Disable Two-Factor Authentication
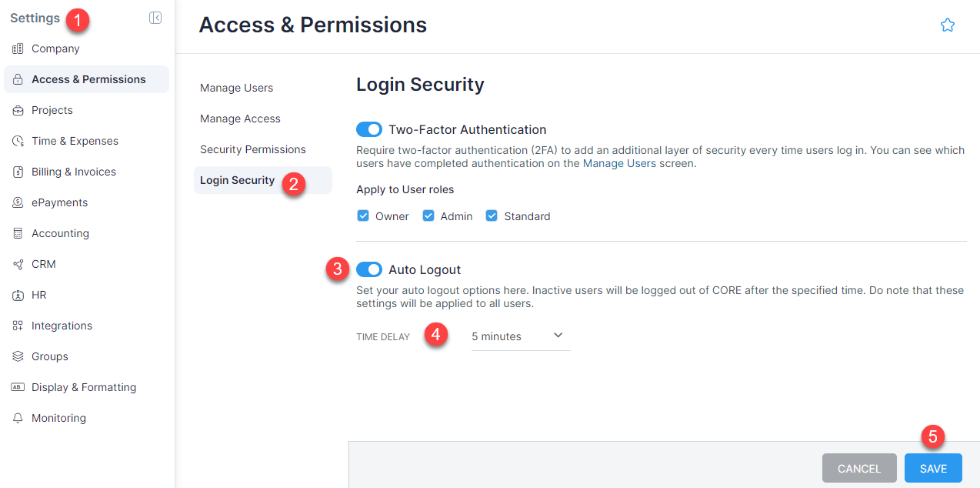 click(369, 129)
